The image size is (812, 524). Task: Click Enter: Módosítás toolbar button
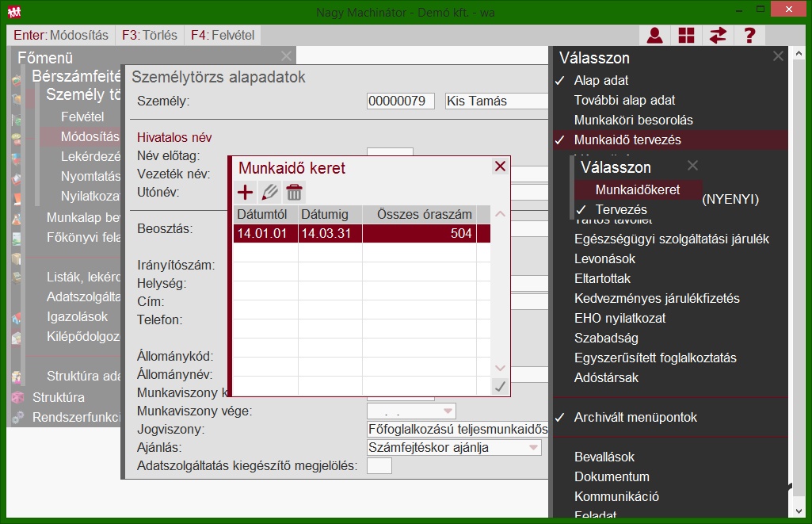[x=61, y=35]
